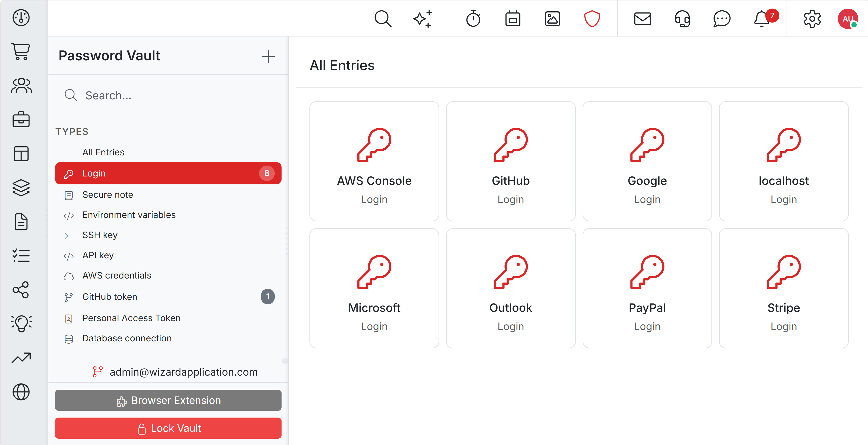The width and height of the screenshot is (868, 445).
Task: Select Environment variables type filter
Action: point(169,215)
